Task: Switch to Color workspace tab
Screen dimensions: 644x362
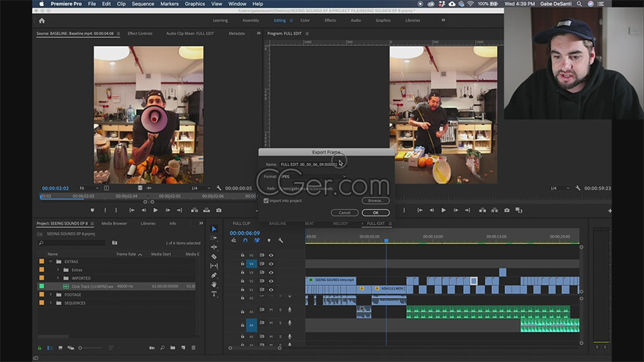Action: click(304, 20)
